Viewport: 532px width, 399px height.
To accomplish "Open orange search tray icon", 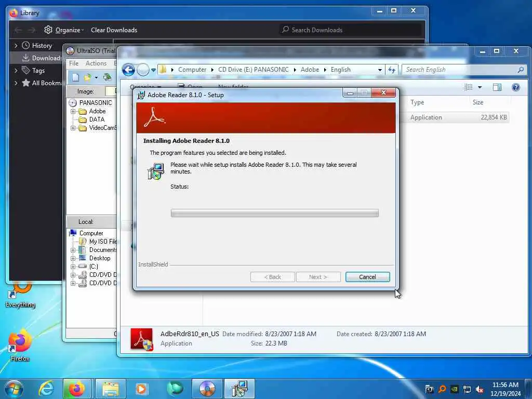I will click(x=442, y=389).
